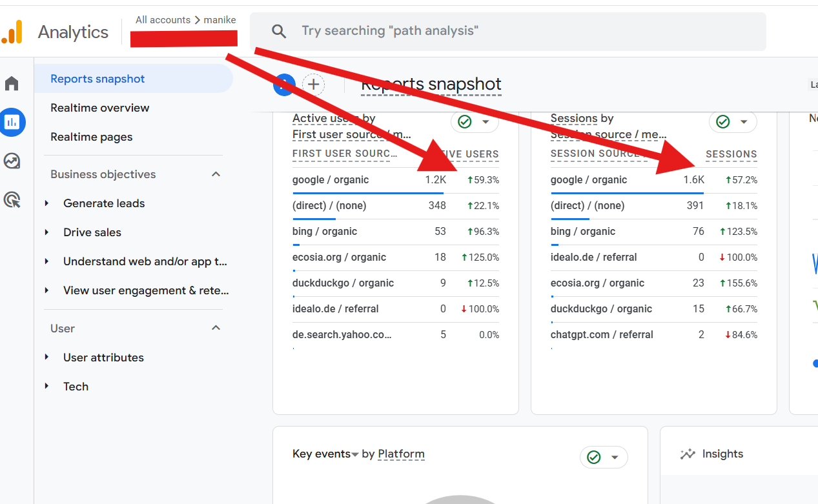Viewport: 818px width, 504px height.
Task: Expand the Generate leads item
Action: [x=46, y=203]
